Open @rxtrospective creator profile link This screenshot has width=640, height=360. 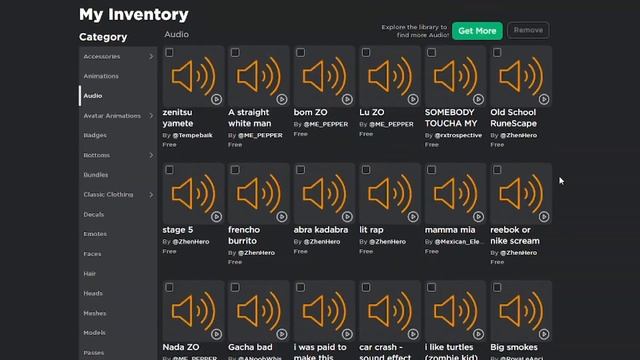click(458, 135)
